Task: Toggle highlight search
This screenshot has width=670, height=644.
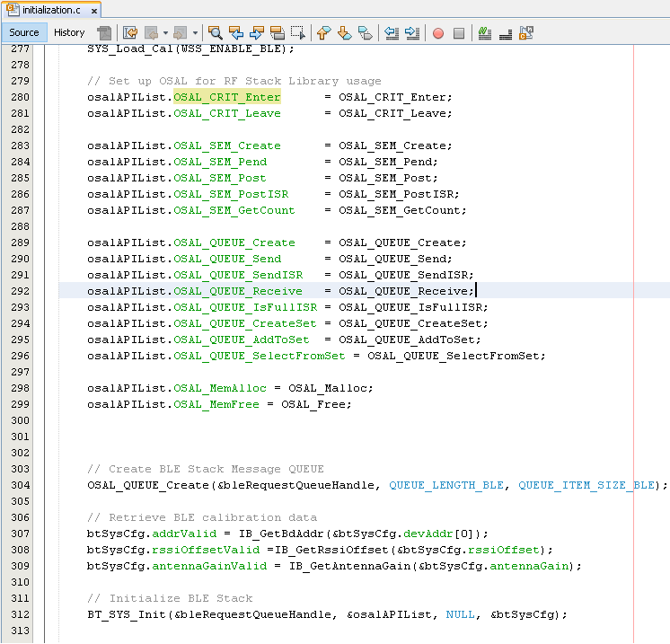Action: (x=277, y=33)
